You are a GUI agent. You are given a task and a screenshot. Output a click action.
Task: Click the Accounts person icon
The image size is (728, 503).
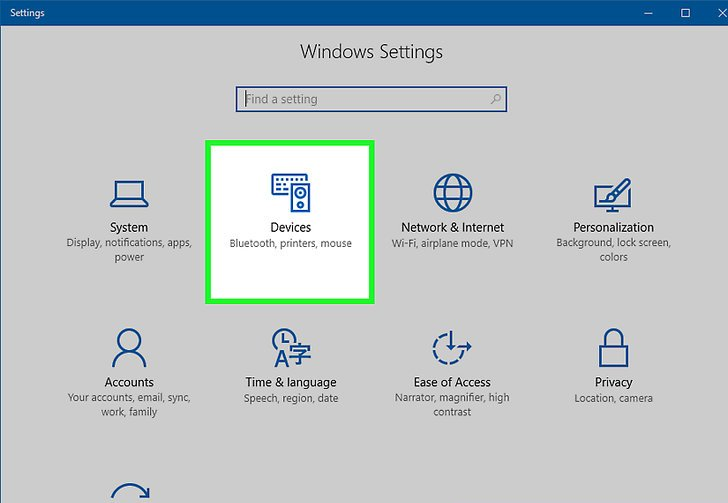point(129,348)
